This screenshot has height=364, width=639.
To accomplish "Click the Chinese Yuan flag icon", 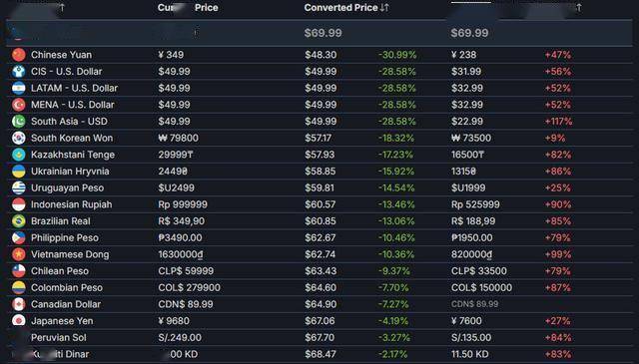I will (19, 55).
